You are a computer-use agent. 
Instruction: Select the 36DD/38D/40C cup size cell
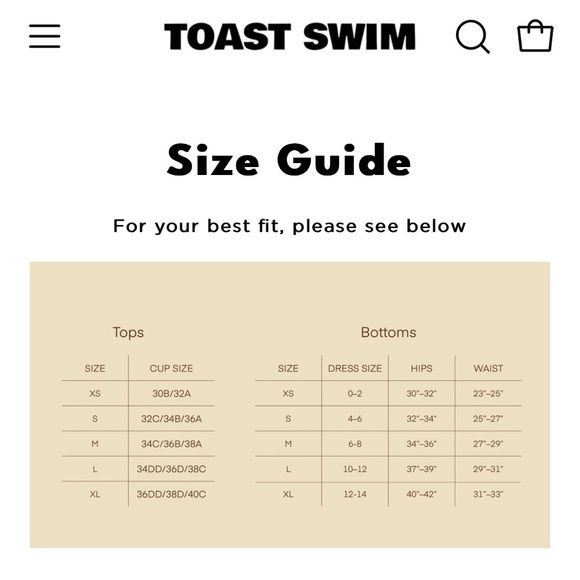tap(171, 494)
